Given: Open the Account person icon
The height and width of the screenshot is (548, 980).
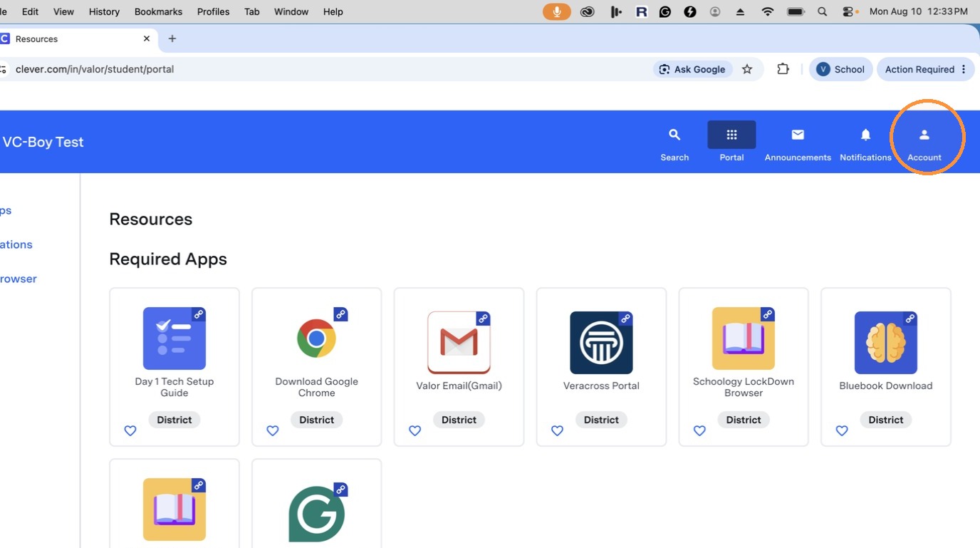Looking at the screenshot, I should 924,135.
